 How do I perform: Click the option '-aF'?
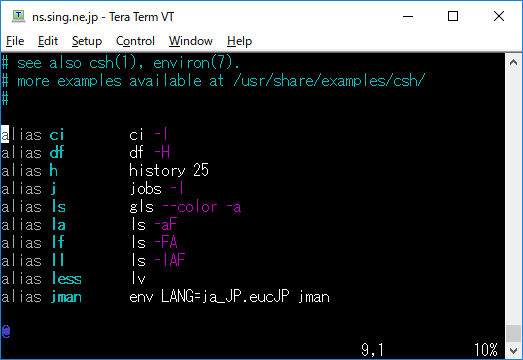(166, 225)
